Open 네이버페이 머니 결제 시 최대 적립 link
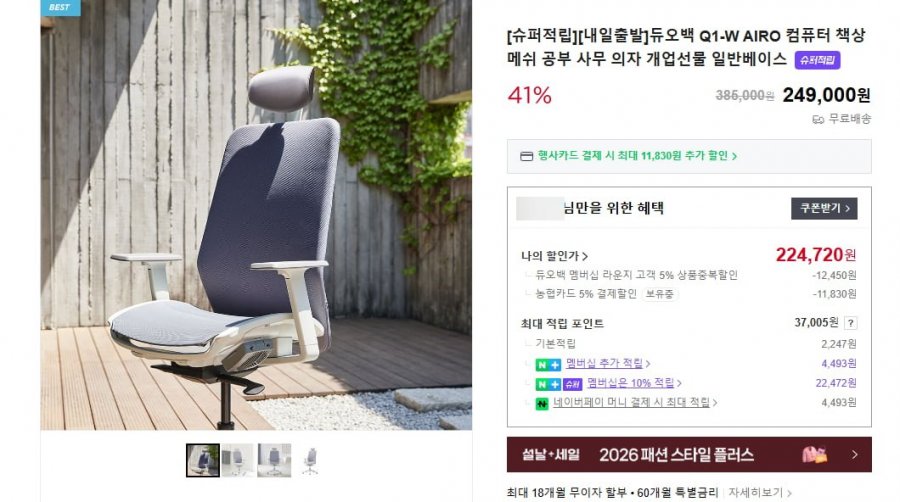Screen dimensions: 900x502 click(631, 402)
